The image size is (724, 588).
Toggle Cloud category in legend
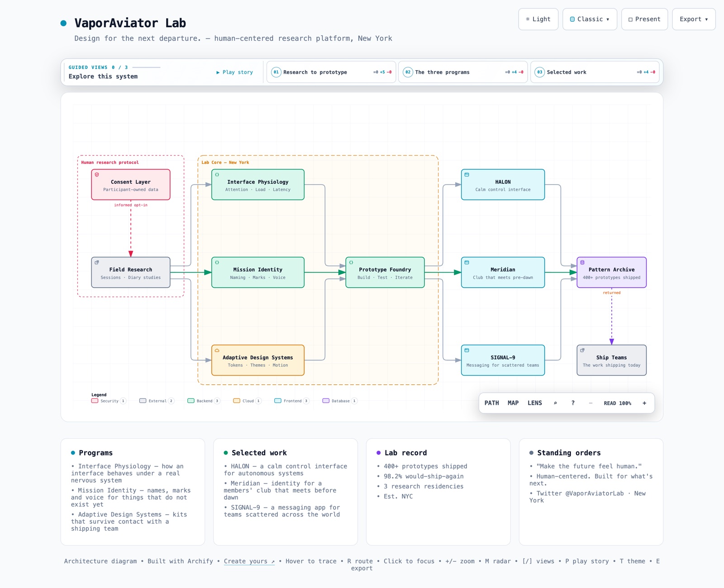tap(248, 401)
